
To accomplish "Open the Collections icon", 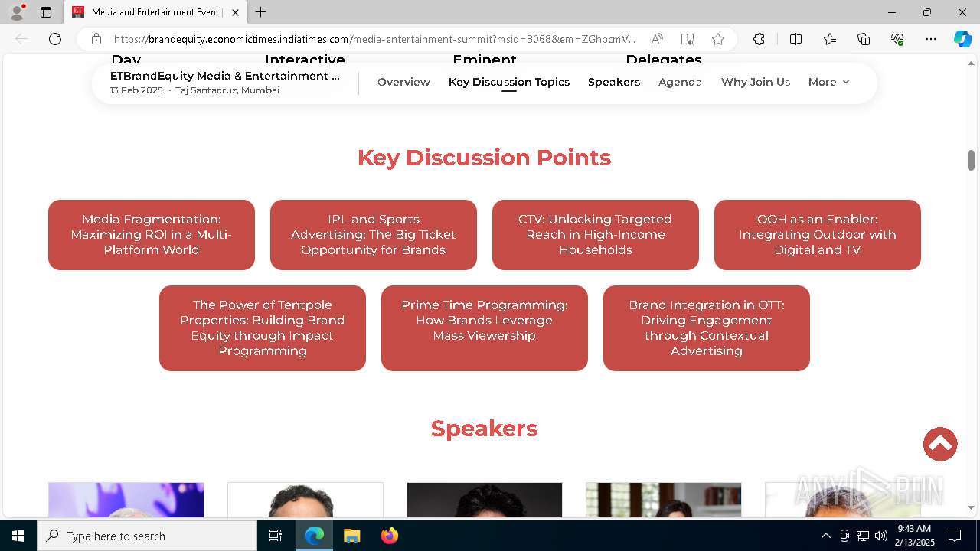I will click(864, 39).
